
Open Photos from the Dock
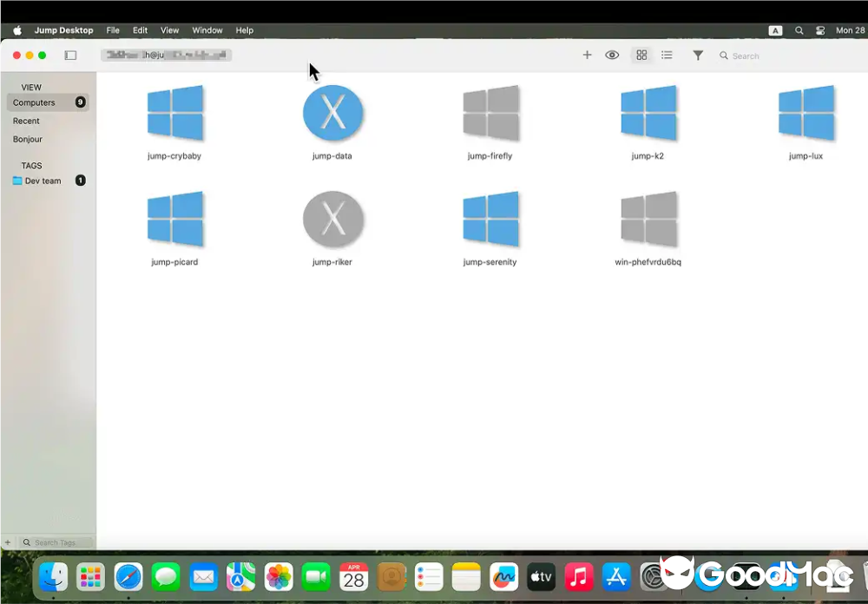(279, 577)
